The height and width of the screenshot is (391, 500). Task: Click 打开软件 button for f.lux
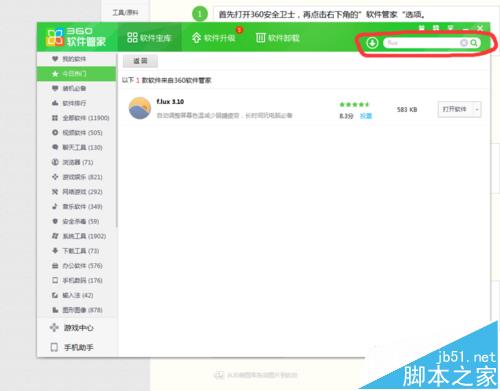(455, 109)
